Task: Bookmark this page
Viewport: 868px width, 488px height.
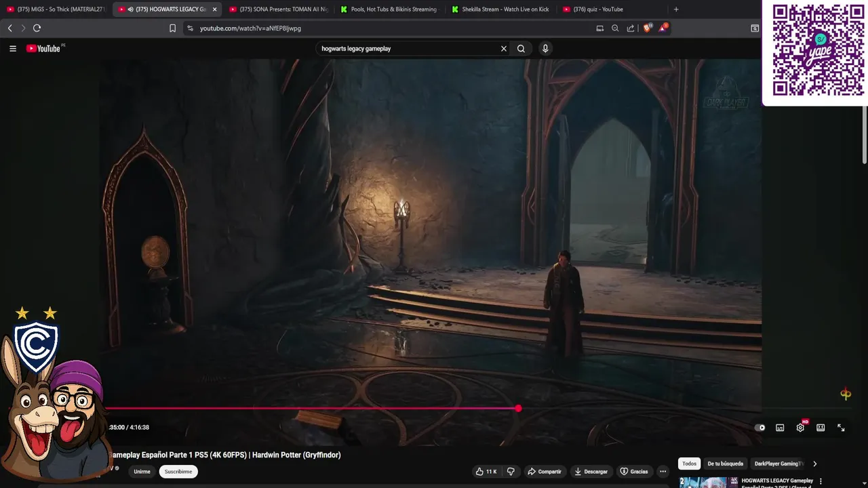Action: pyautogui.click(x=172, y=28)
